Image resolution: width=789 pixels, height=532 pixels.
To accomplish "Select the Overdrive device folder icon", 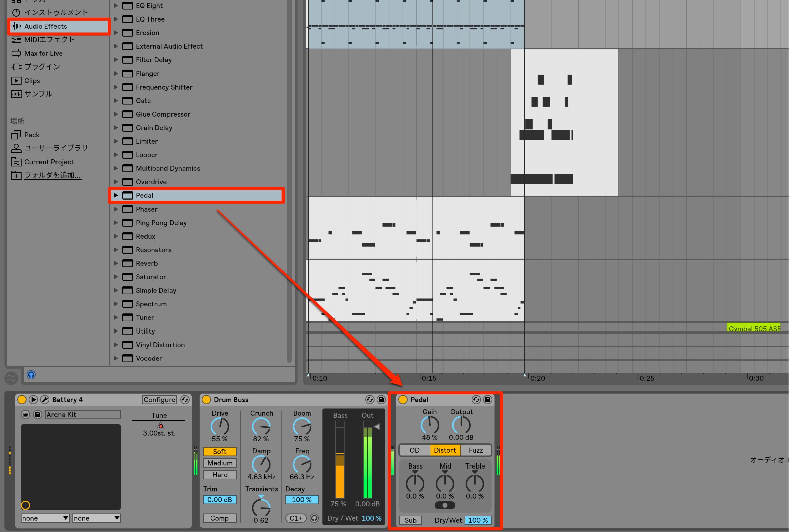I will coord(128,182).
